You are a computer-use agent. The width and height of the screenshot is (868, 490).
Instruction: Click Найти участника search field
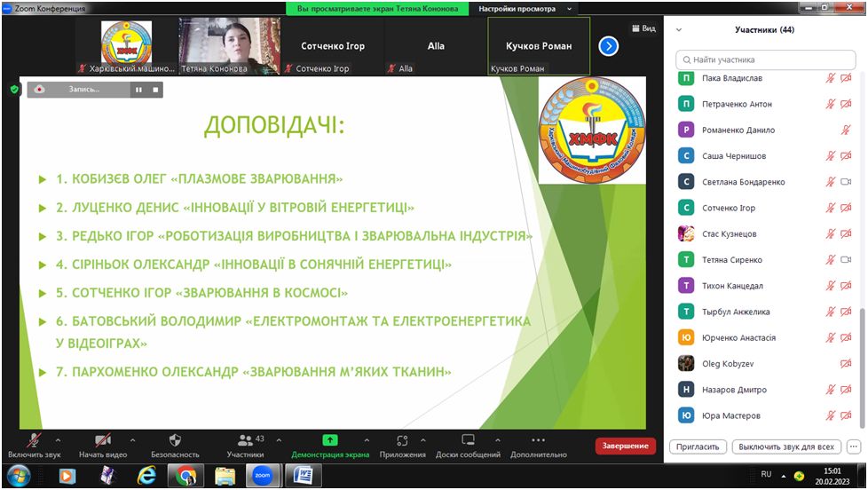click(x=766, y=59)
